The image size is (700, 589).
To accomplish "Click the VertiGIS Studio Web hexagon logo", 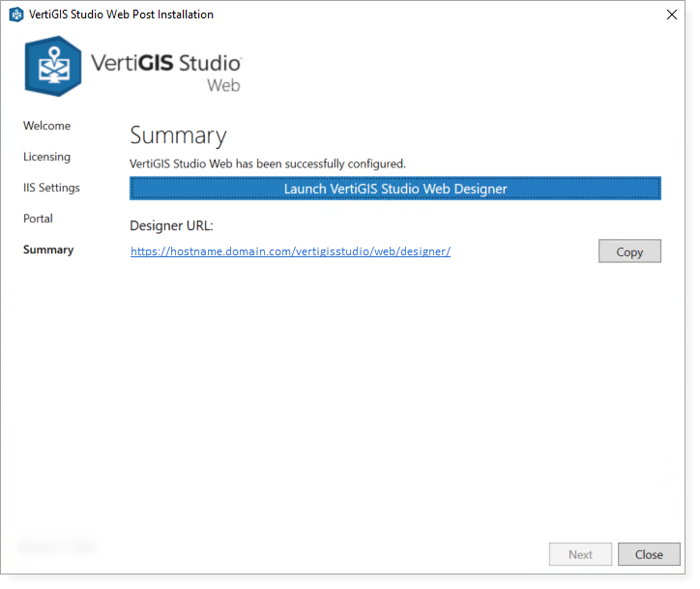I will pyautogui.click(x=53, y=66).
